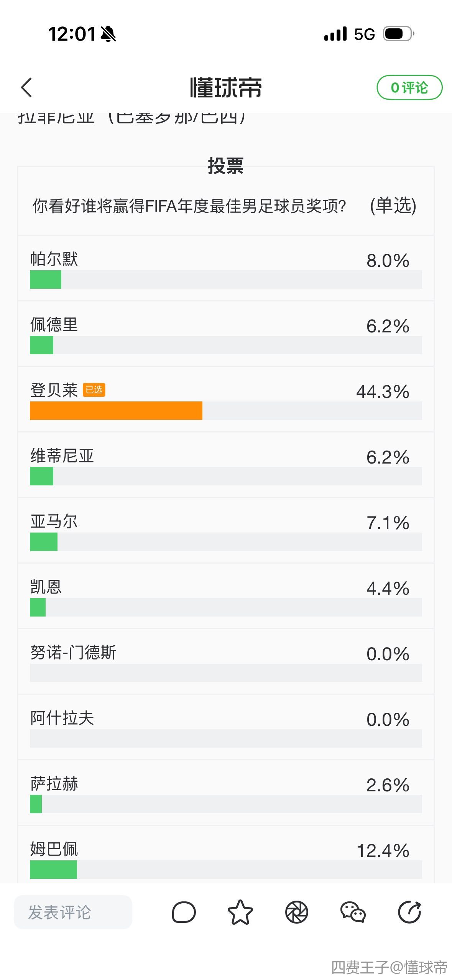Screen dimensions: 452x980
Task: Choose 维蒂尼亚 in the poll
Action: [225, 465]
